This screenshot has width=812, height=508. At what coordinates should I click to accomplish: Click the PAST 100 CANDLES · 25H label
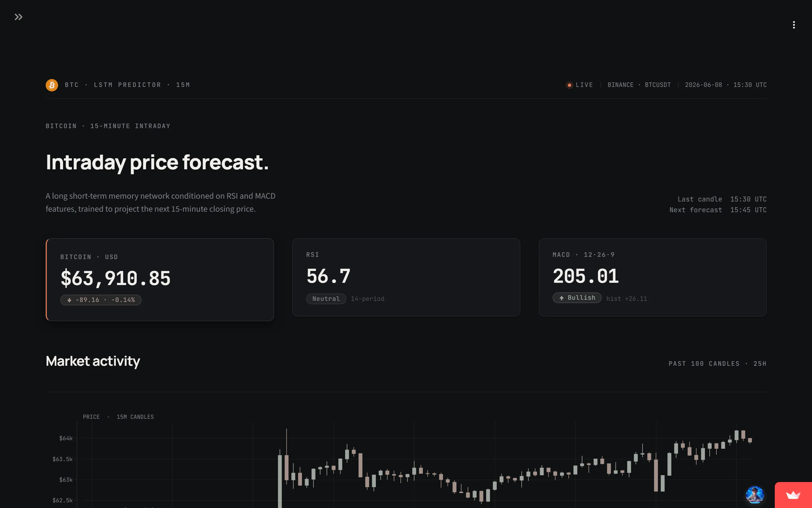pos(717,364)
